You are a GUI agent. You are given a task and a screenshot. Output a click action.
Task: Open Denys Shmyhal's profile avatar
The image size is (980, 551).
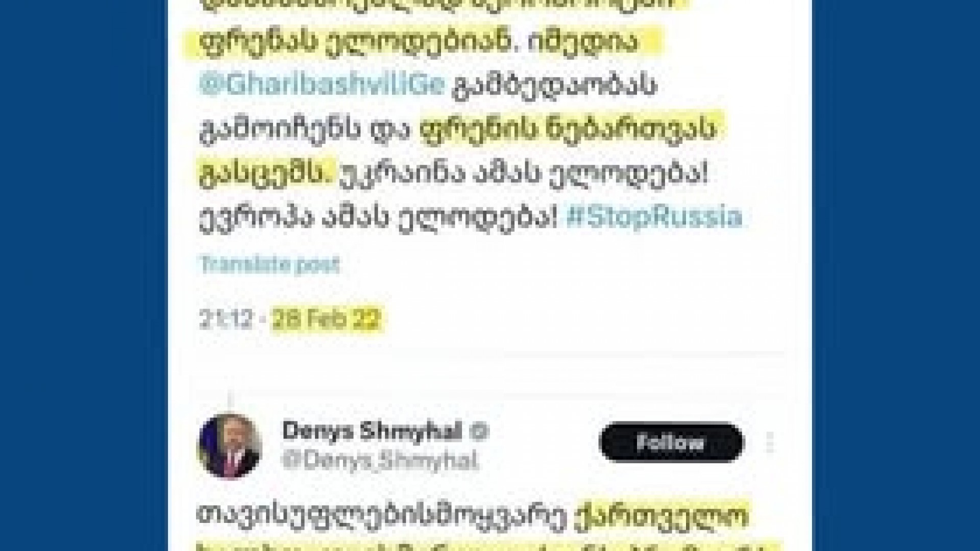[x=230, y=445]
